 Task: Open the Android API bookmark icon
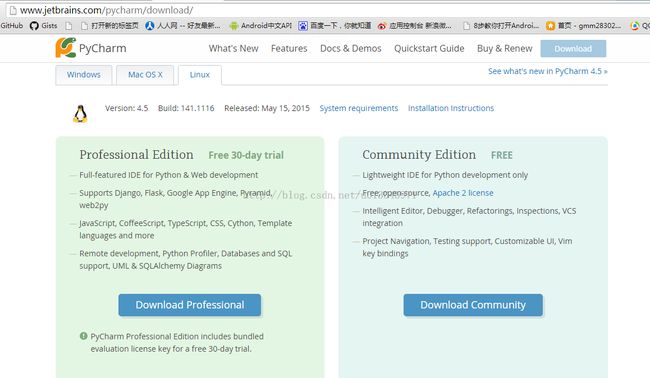pyautogui.click(x=234, y=26)
